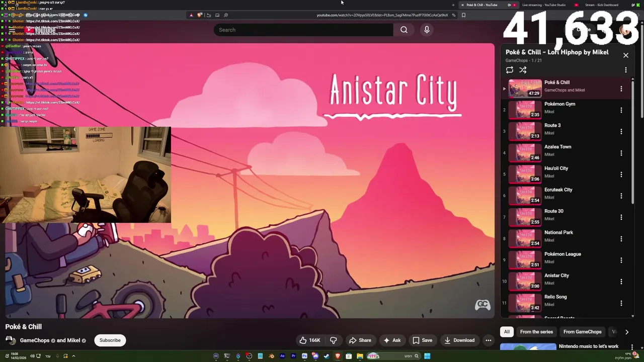Open After Effects from taskbar
The height and width of the screenshot is (362, 644).
[x=282, y=356]
